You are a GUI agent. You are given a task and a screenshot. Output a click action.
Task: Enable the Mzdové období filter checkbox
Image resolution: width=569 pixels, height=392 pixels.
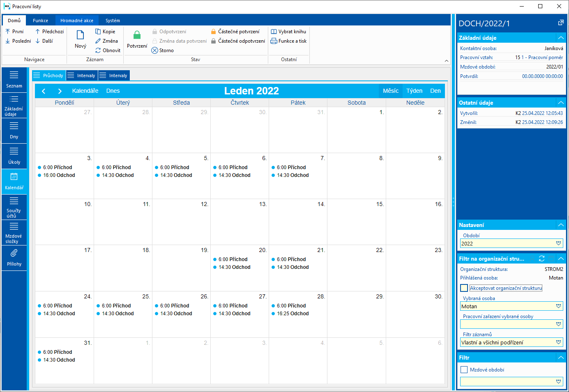(x=464, y=370)
